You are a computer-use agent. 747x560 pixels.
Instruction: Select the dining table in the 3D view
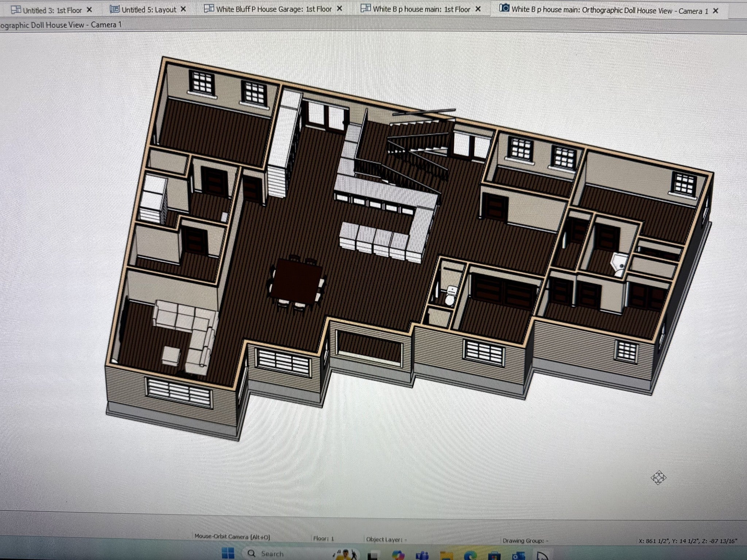point(295,281)
